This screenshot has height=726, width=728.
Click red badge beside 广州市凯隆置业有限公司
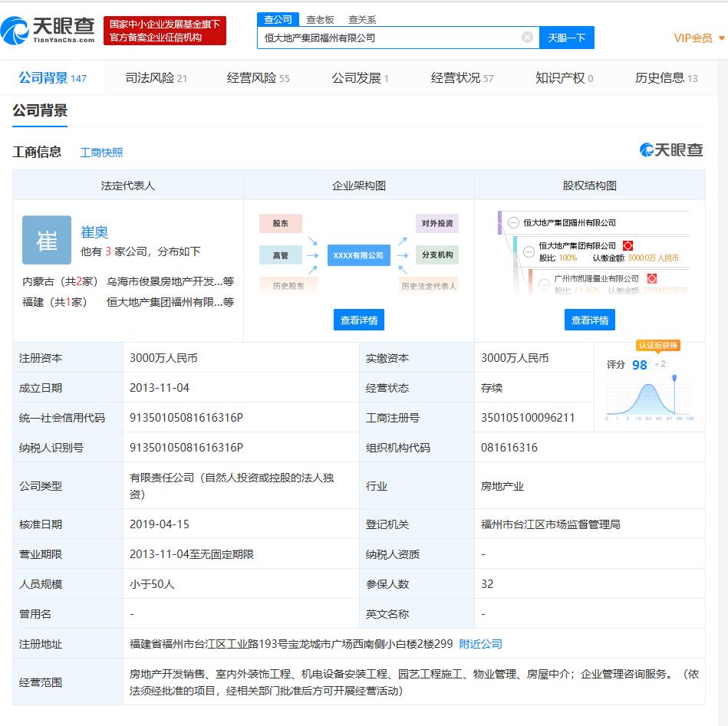click(x=652, y=278)
